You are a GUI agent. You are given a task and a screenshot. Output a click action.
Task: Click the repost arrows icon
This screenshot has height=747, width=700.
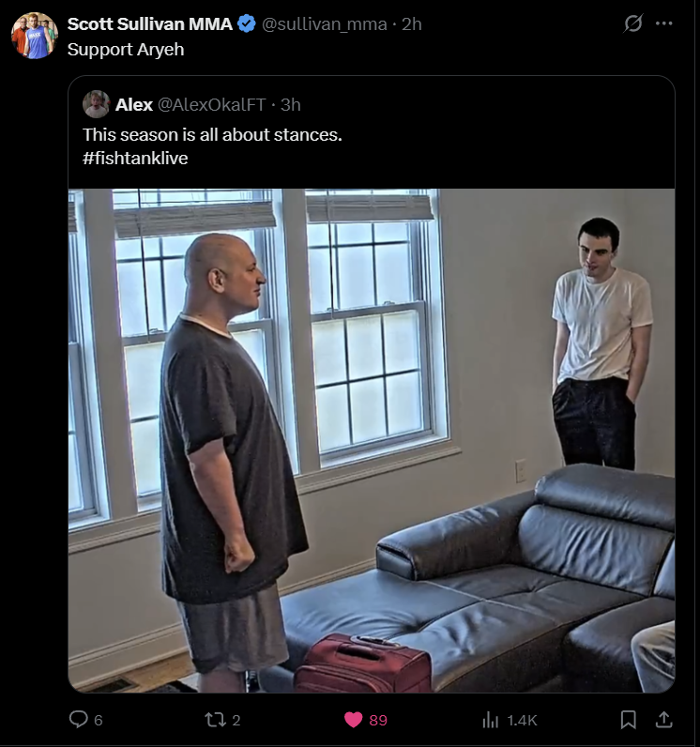coord(215,720)
